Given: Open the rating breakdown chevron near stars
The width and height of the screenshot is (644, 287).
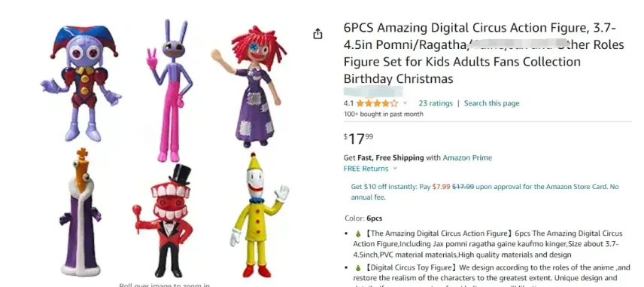Looking at the screenshot, I should coord(405,103).
